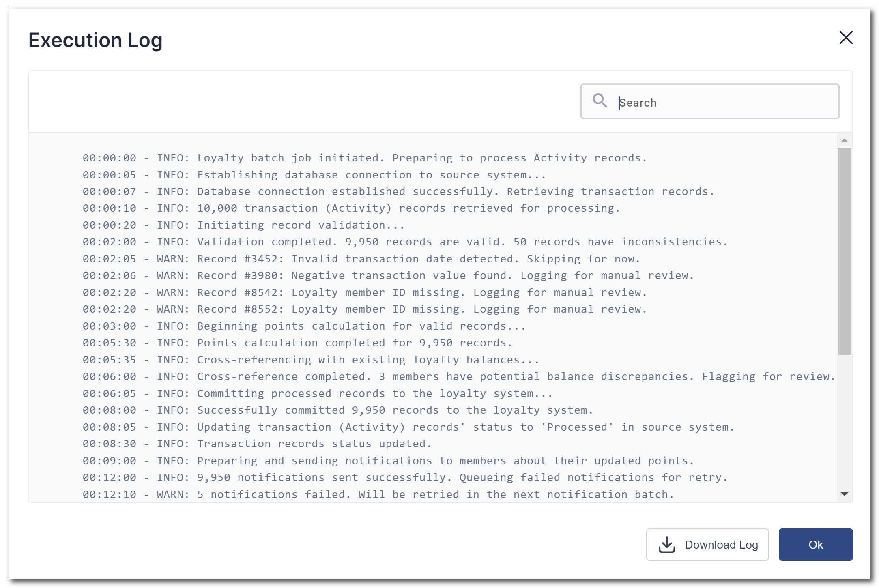This screenshot has height=588, width=879.
Task: Click the '5 notifications failed' warning line
Action: coord(378,494)
